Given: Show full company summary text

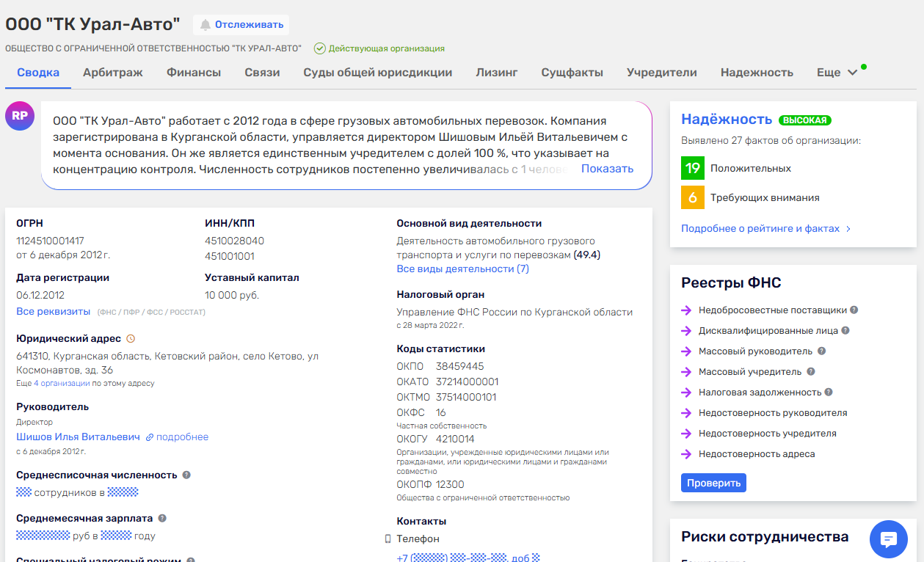Looking at the screenshot, I should pos(607,169).
